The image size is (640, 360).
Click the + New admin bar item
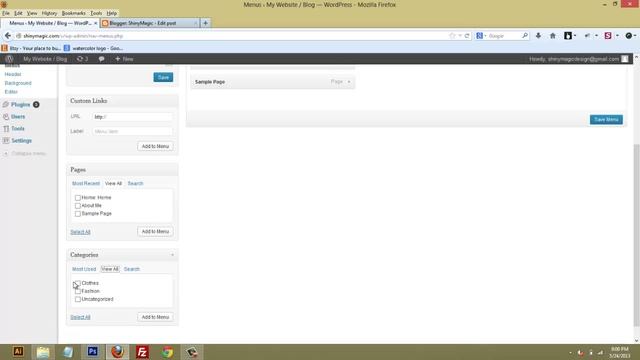click(x=124, y=59)
